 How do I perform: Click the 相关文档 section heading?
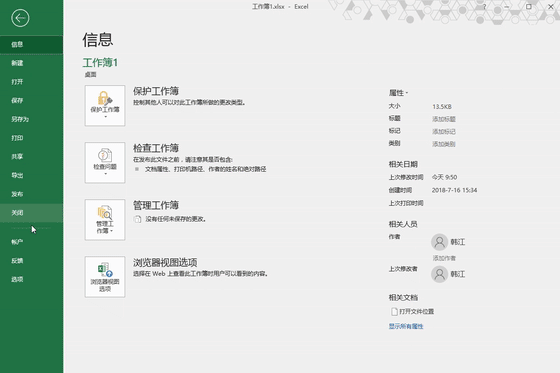pos(403,298)
